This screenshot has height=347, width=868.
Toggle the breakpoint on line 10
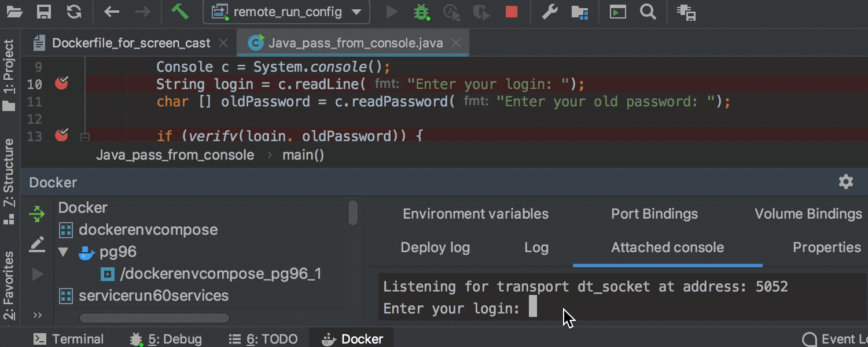point(61,84)
